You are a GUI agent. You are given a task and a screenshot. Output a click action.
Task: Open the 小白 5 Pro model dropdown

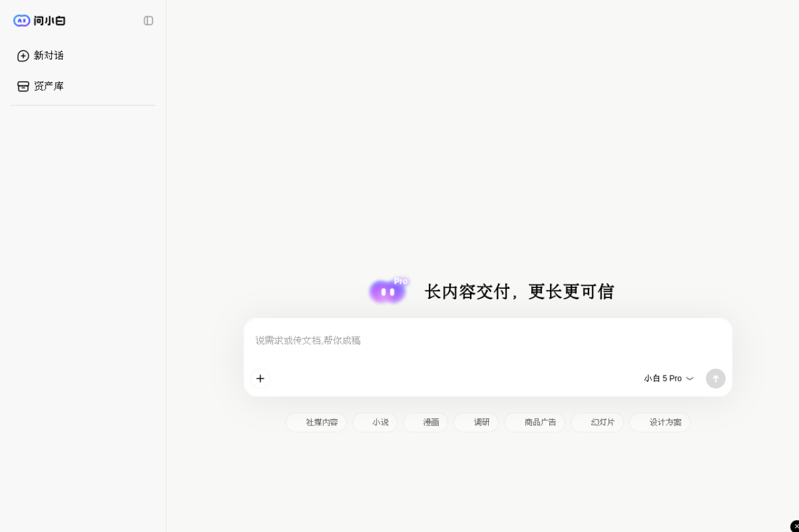(669, 379)
